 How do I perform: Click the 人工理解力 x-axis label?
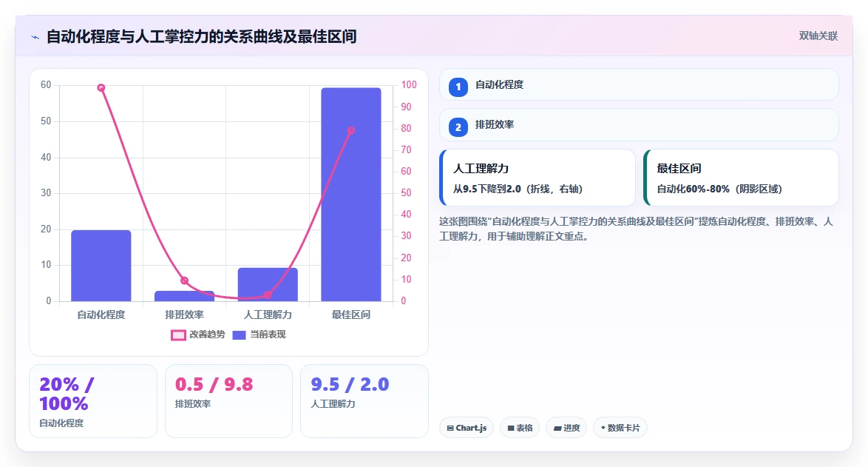click(268, 315)
